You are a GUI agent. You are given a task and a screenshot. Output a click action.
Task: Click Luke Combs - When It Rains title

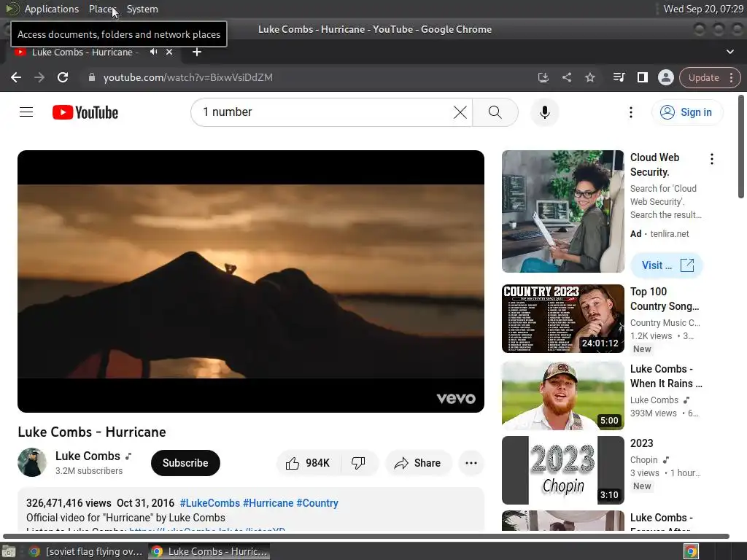[x=666, y=376]
